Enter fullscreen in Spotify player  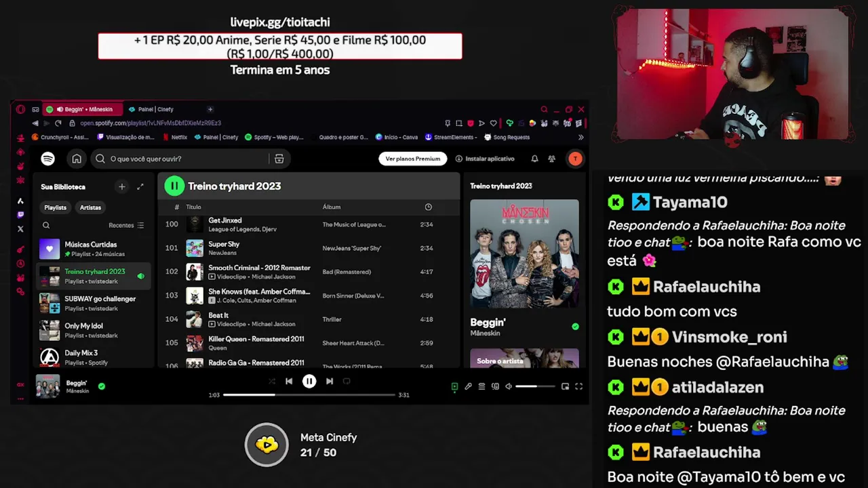578,386
